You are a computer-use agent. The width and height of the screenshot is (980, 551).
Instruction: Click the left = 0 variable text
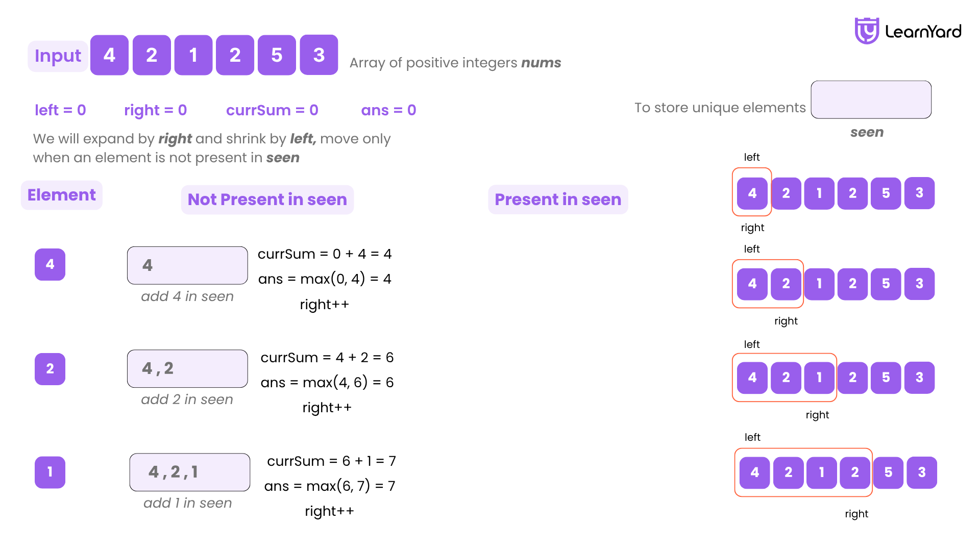[x=60, y=110]
